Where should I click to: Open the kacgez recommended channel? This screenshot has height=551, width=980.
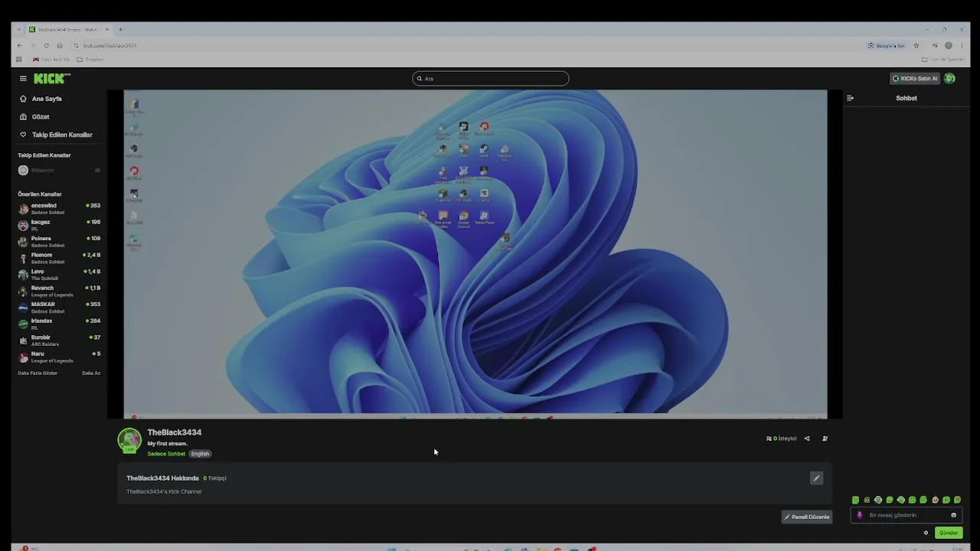[x=60, y=225]
